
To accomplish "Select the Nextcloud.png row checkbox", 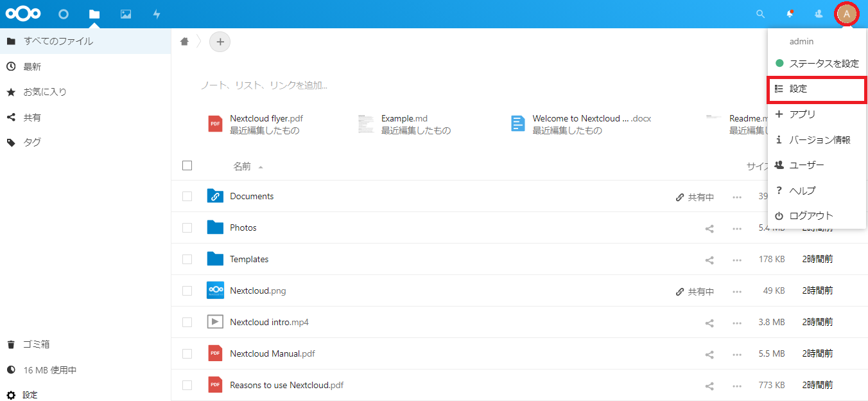I will pos(187,291).
